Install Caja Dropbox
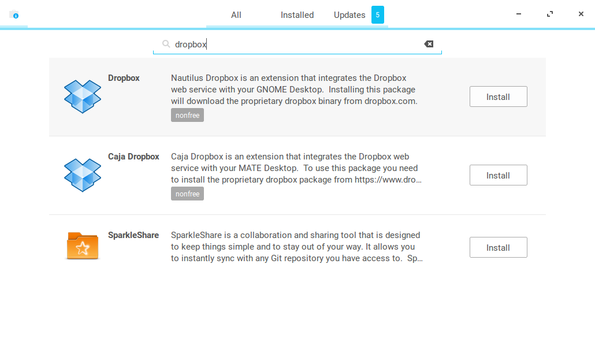 (498, 175)
